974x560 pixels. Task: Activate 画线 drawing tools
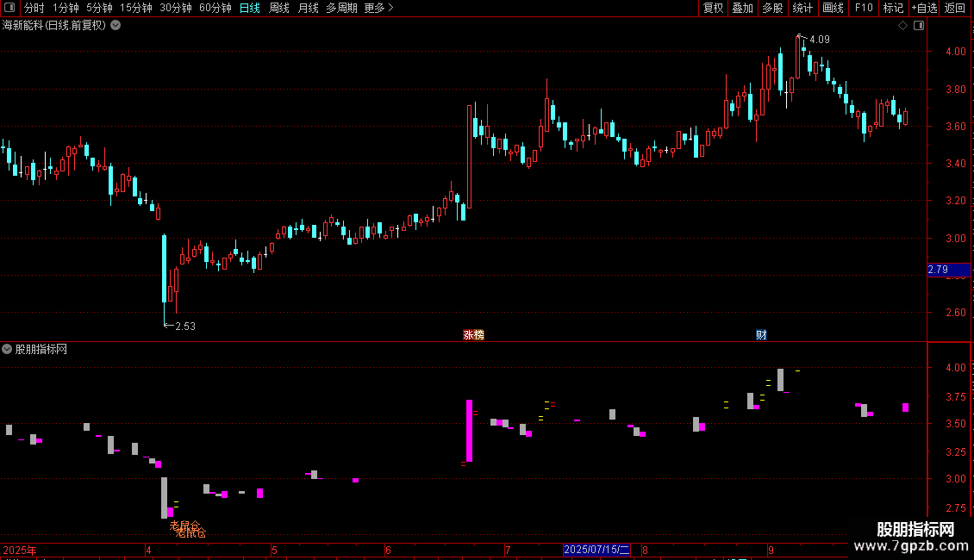click(x=833, y=8)
